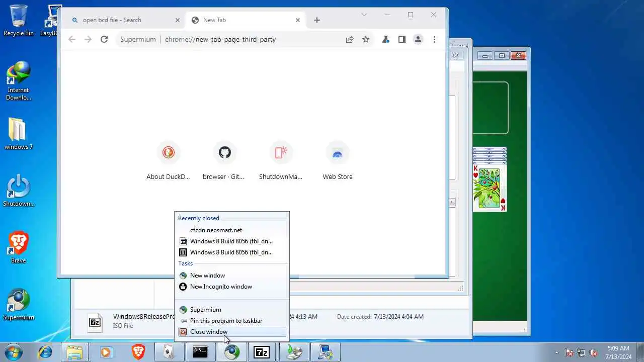Viewport: 644px width, 362px height.
Task: Open first Windows 8 Build 8056 entry
Action: [x=232, y=241]
